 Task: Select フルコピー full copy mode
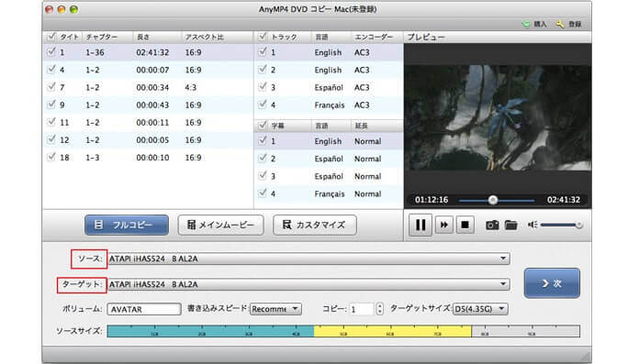coord(127,225)
